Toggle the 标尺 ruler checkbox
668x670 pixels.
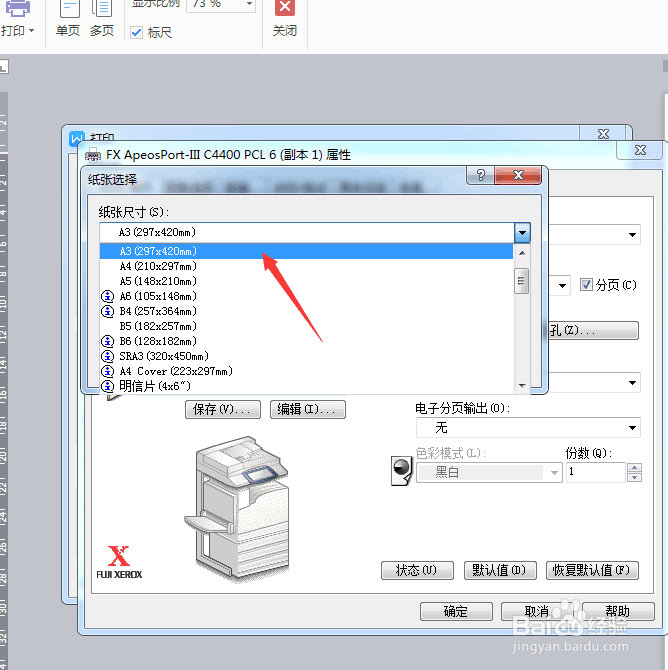pos(136,32)
